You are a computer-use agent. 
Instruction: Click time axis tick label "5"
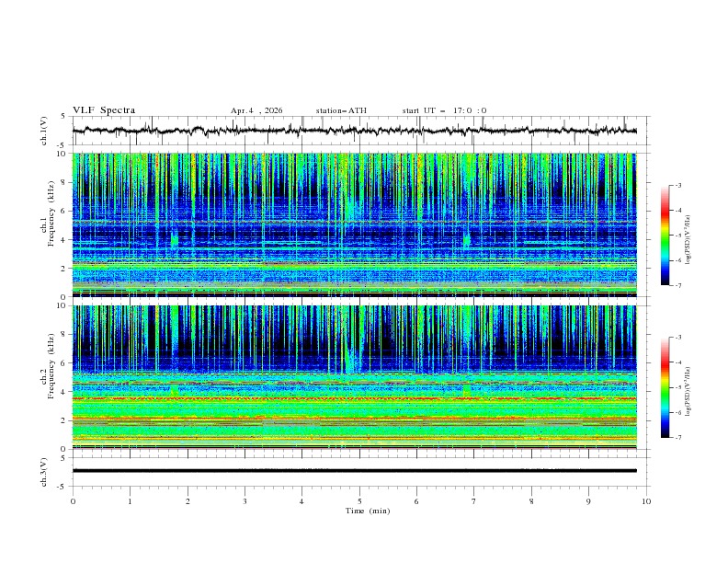(359, 501)
